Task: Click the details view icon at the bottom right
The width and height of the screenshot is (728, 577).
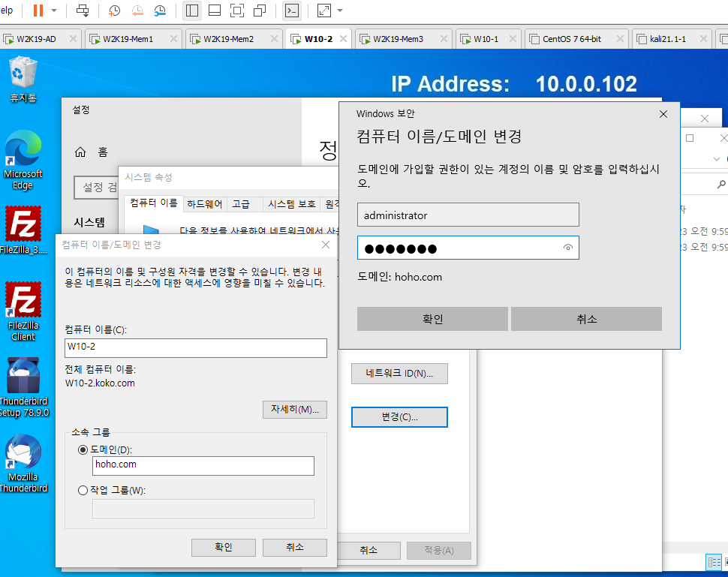Action: 714,562
